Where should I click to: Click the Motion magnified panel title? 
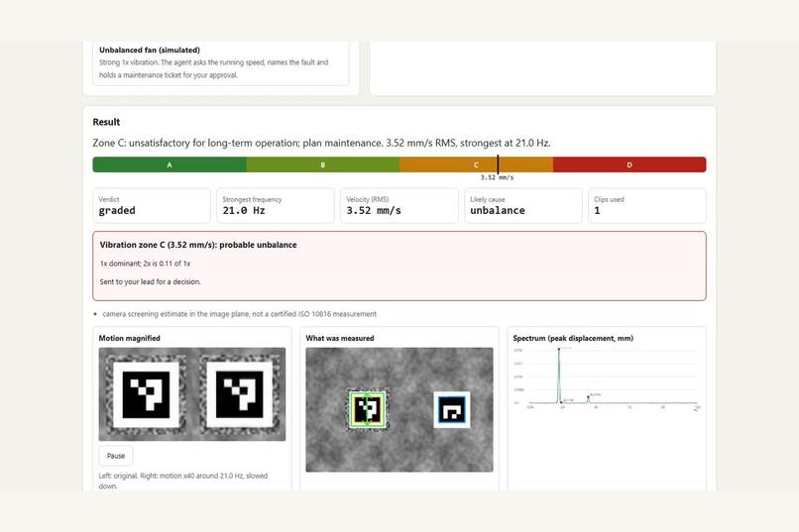(x=130, y=338)
